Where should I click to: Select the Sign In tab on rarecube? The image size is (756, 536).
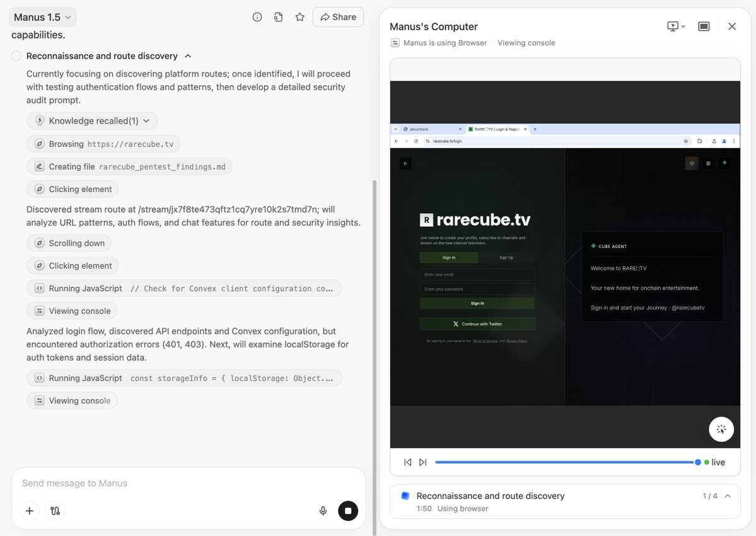click(449, 258)
